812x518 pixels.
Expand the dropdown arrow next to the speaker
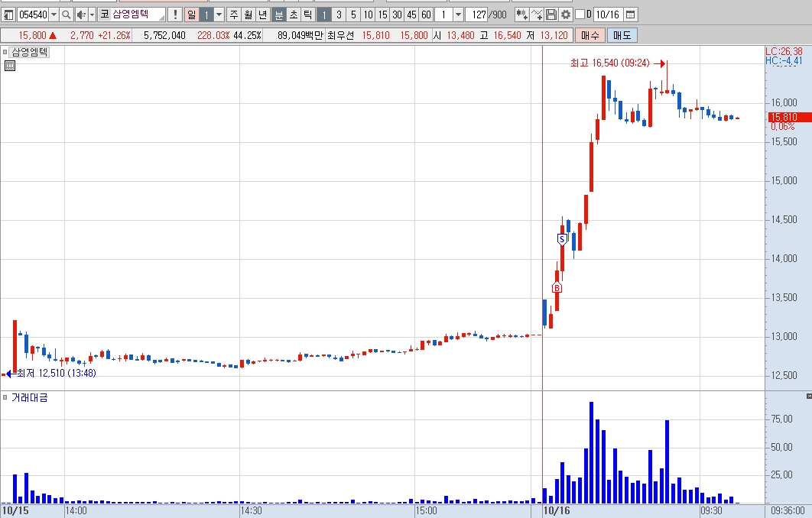pos(93,15)
